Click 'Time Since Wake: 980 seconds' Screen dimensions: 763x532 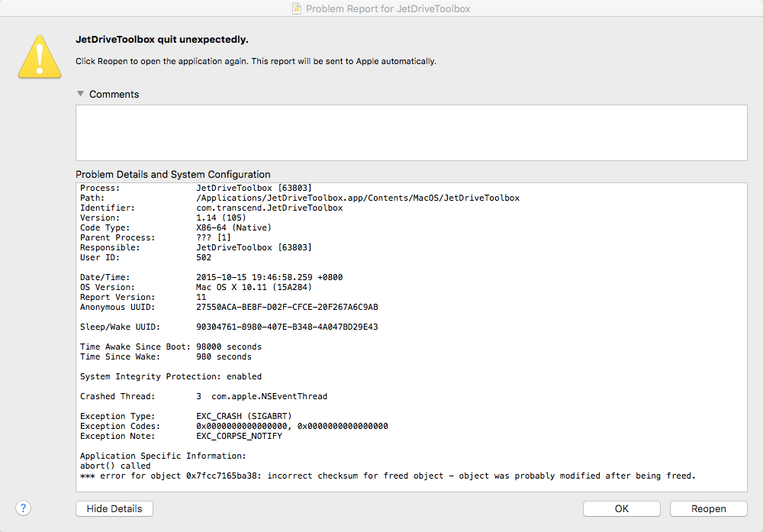pos(166,356)
